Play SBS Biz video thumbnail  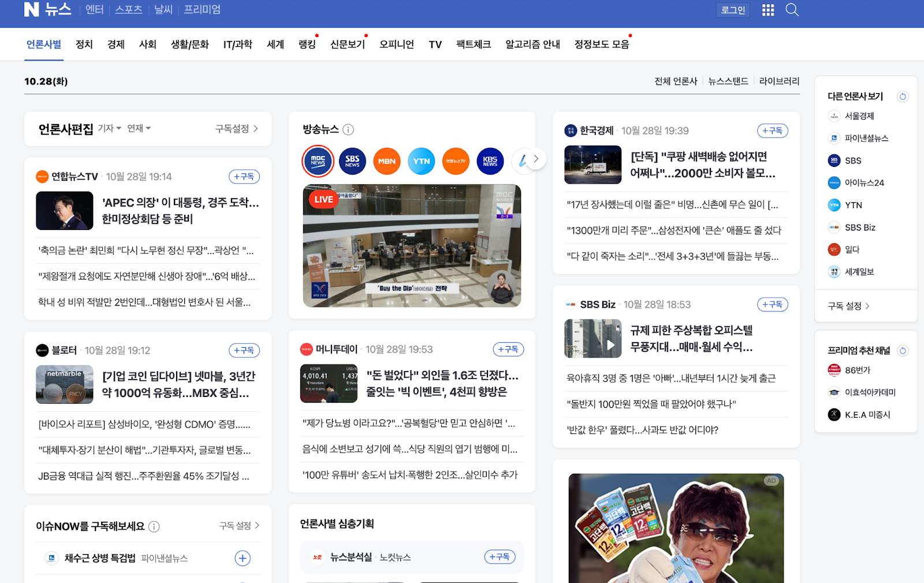tap(593, 339)
